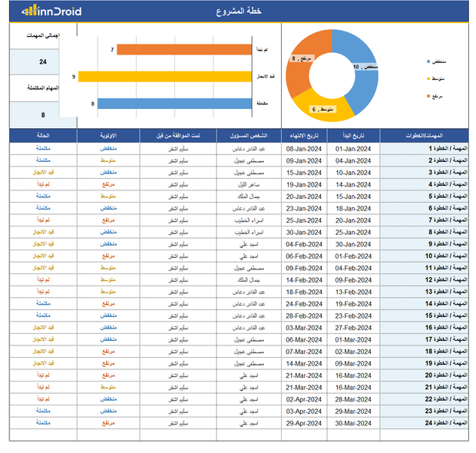Viewport: 476px width, 453px height.
Task: Click the end date 02-Apr-2024
Action: click(304, 399)
